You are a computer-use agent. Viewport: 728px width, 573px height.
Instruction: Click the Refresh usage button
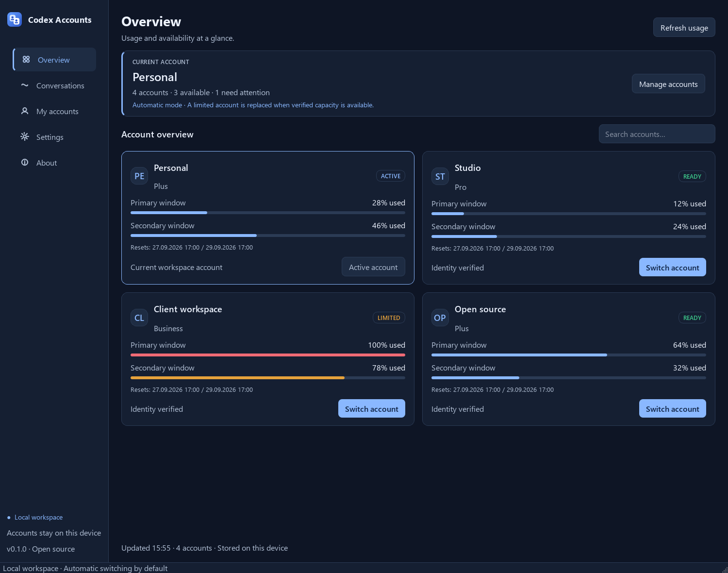[x=684, y=28]
